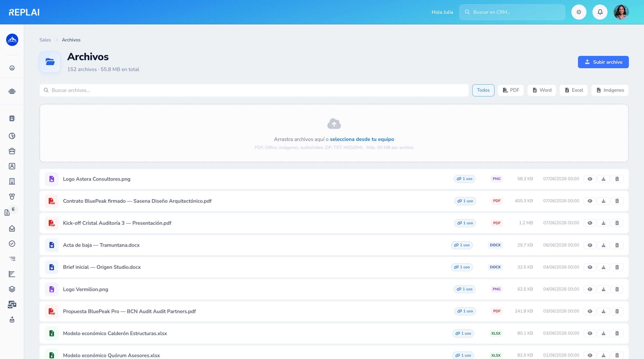
Task: Download Logo Astera Consultores.png
Action: pos(604,179)
